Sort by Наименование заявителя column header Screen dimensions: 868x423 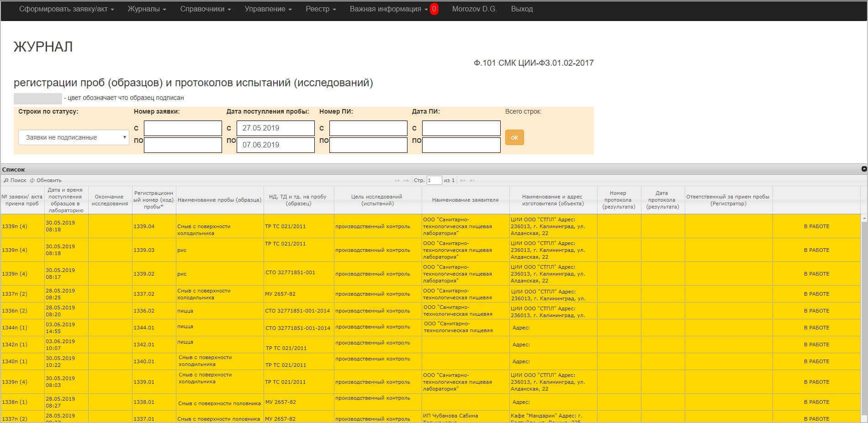[x=465, y=200]
